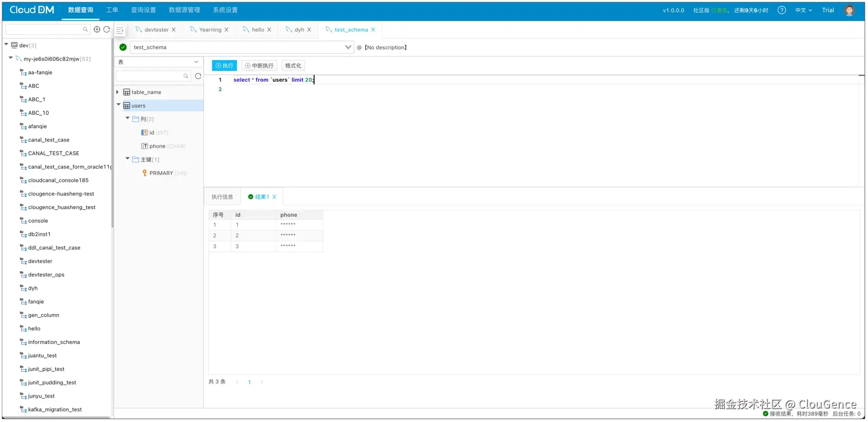The width and height of the screenshot is (868, 422).
Task: Close the test_schema tab
Action: pyautogui.click(x=373, y=30)
